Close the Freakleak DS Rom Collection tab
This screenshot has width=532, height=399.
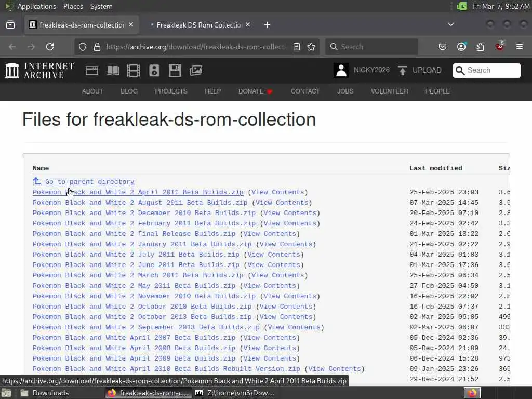tap(248, 25)
